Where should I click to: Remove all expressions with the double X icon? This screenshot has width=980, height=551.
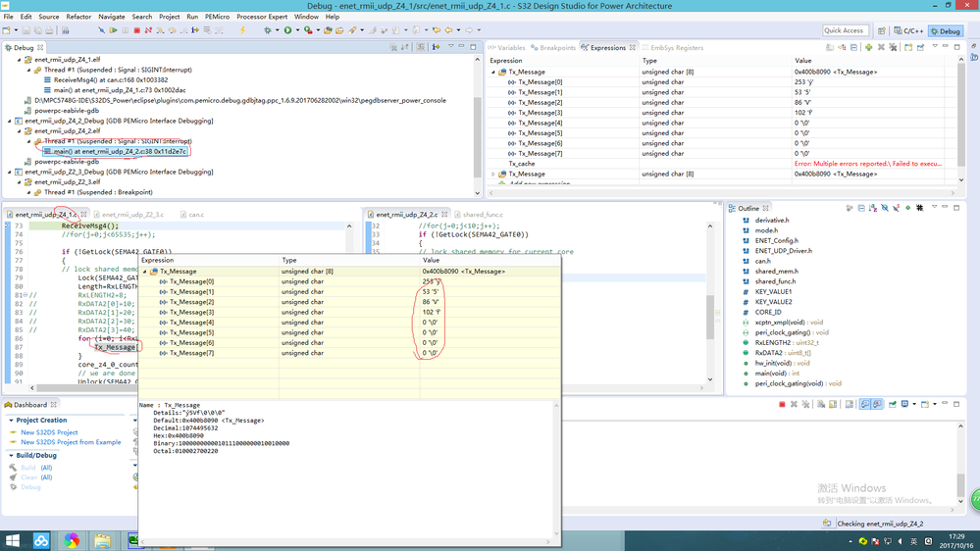893,47
